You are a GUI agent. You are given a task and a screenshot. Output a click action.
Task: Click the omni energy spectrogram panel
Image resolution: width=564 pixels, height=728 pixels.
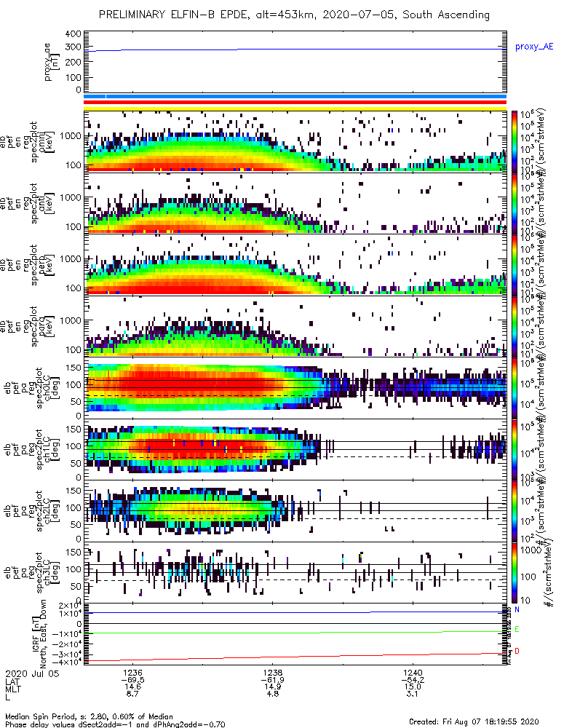[295, 142]
